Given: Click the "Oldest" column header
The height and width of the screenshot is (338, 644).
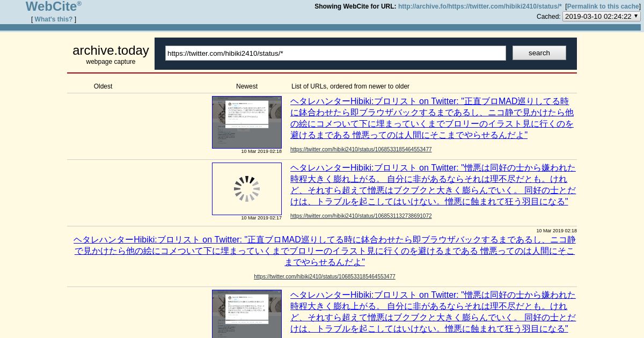Looking at the screenshot, I should pyautogui.click(x=103, y=86).
